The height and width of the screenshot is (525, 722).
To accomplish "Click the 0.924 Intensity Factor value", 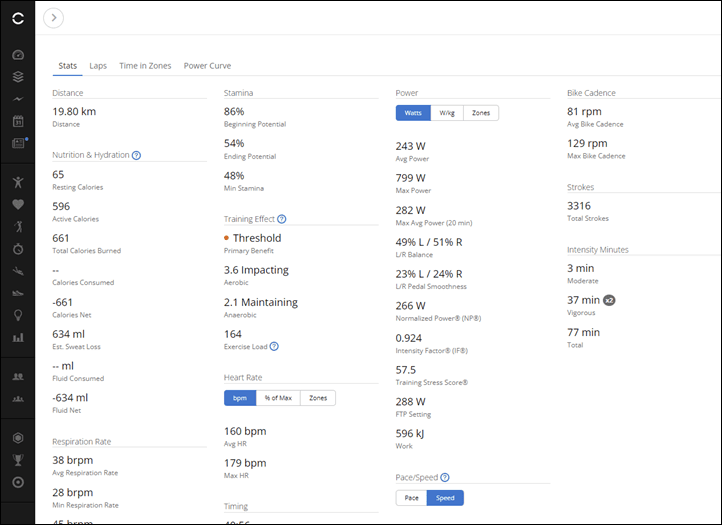I will tap(408, 338).
